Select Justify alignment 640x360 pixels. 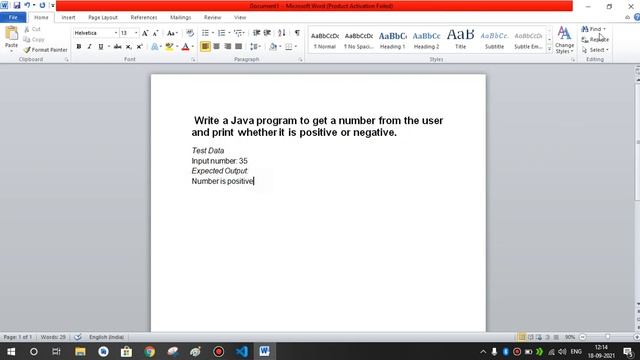238,47
